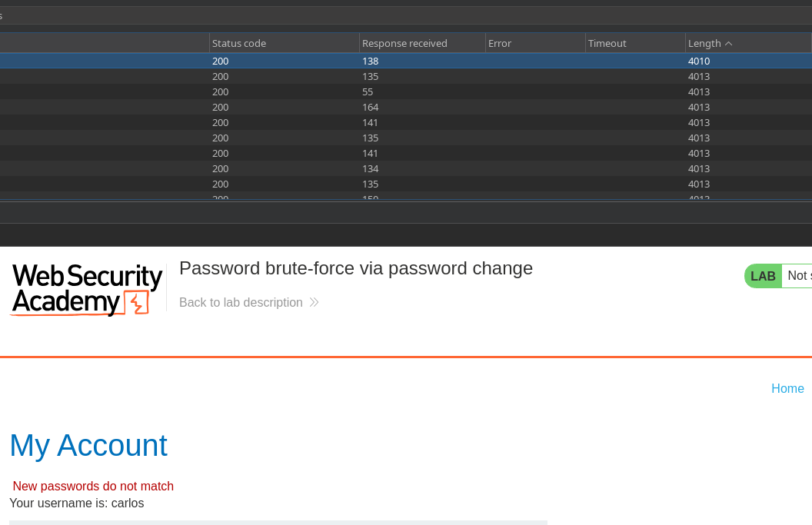This screenshot has width=812, height=525.
Task: Sort results by Response received column
Action: [x=404, y=44]
